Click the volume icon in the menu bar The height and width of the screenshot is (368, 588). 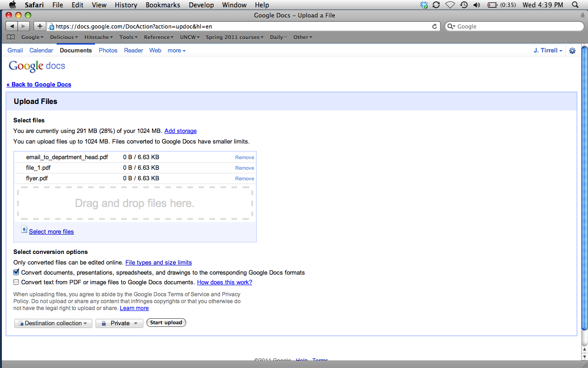click(x=477, y=5)
